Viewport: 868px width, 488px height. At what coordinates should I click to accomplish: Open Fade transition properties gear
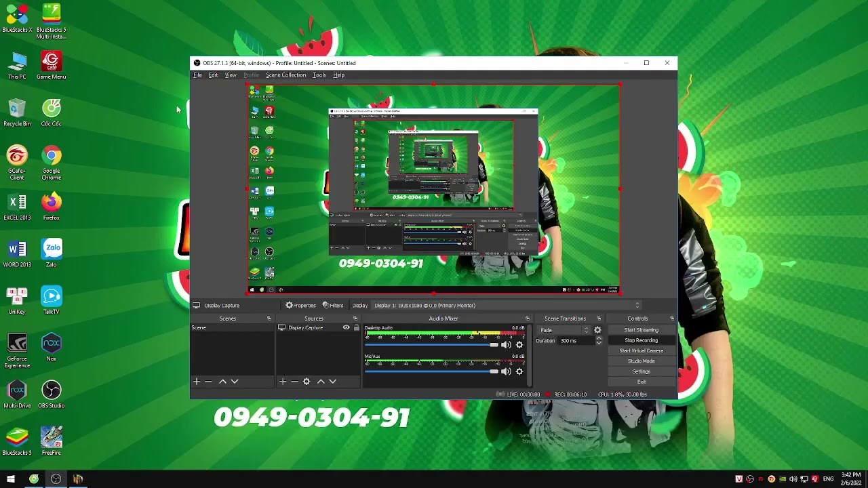[x=597, y=330]
